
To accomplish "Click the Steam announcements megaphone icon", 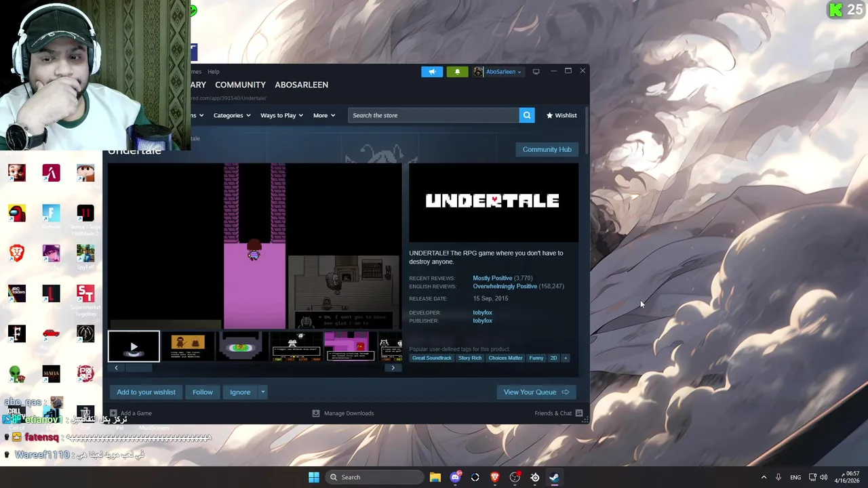I will tap(432, 71).
